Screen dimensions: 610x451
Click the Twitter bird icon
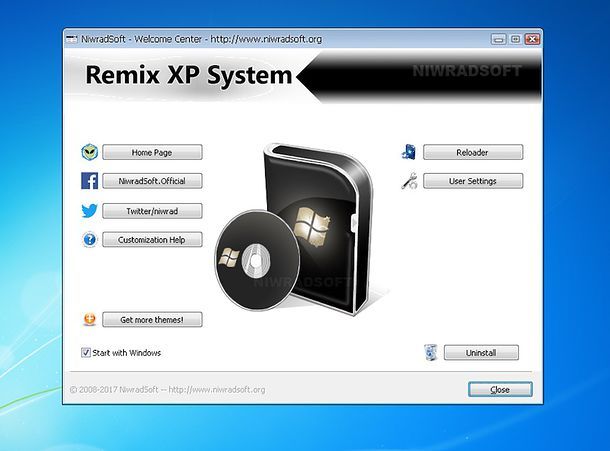(x=89, y=211)
